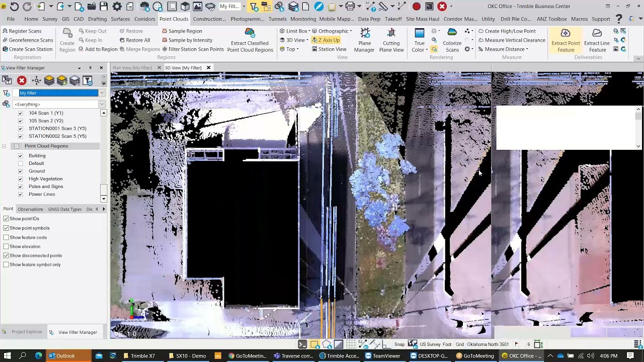Toggle the Z Axis Up button
Image resolution: width=644 pixels, height=362 pixels.
(x=326, y=40)
